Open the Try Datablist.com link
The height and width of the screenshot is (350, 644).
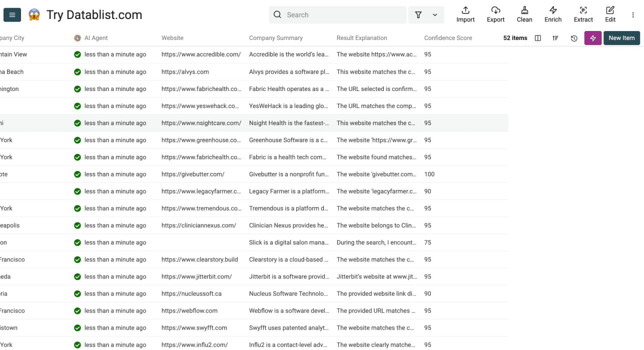94,15
